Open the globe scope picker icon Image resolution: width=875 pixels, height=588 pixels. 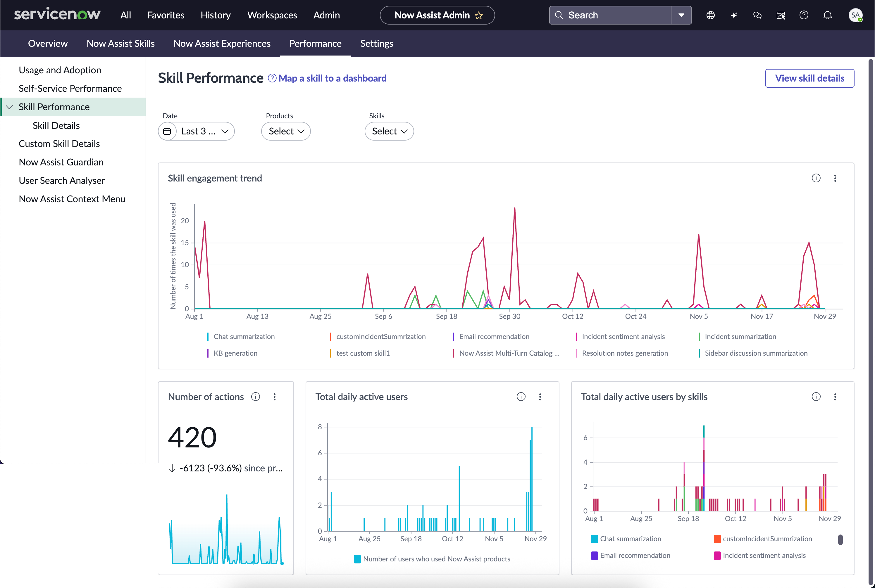[710, 15]
